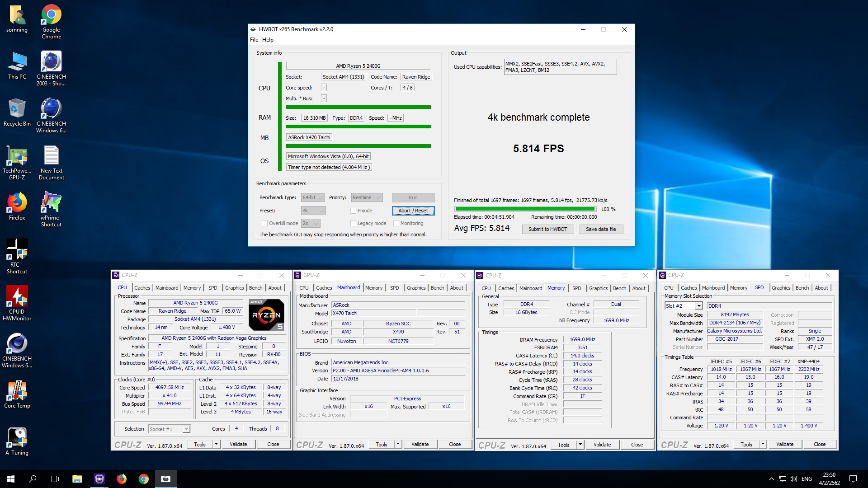The width and height of the screenshot is (868, 488).
Task: Enable Overkill mode checkbox
Action: (264, 223)
